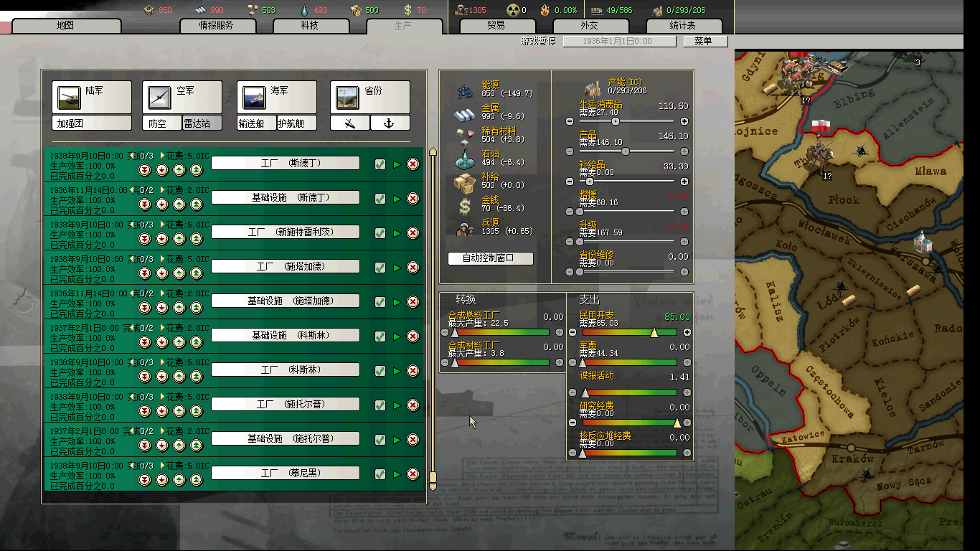Click the metal stockpile icon in top bar
980x551 pixels.
(x=202, y=10)
